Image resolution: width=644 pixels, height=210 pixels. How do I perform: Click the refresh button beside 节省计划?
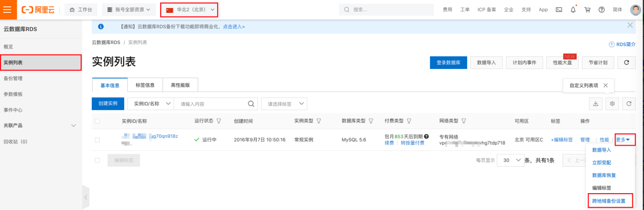coord(626,63)
